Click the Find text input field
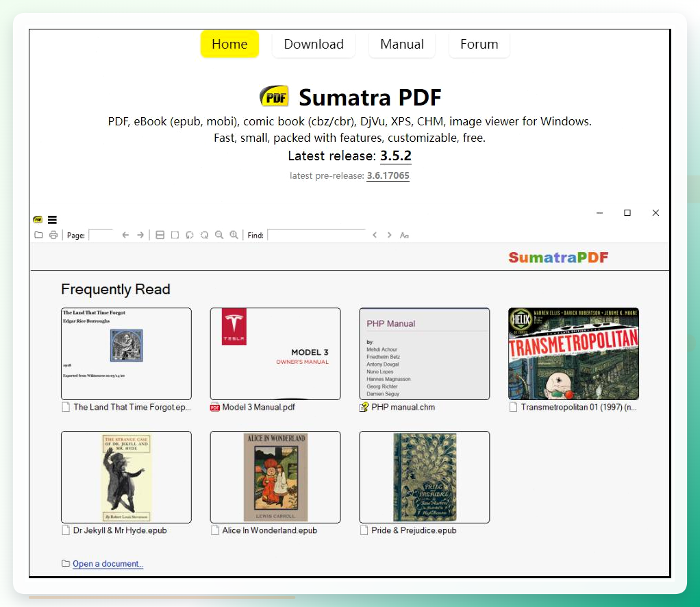Image resolution: width=700 pixels, height=607 pixels. (x=316, y=235)
